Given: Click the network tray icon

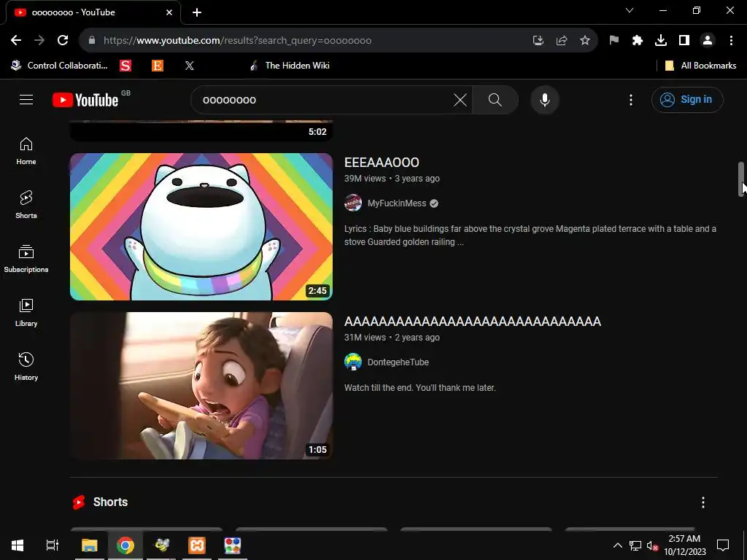Looking at the screenshot, I should [x=635, y=545].
